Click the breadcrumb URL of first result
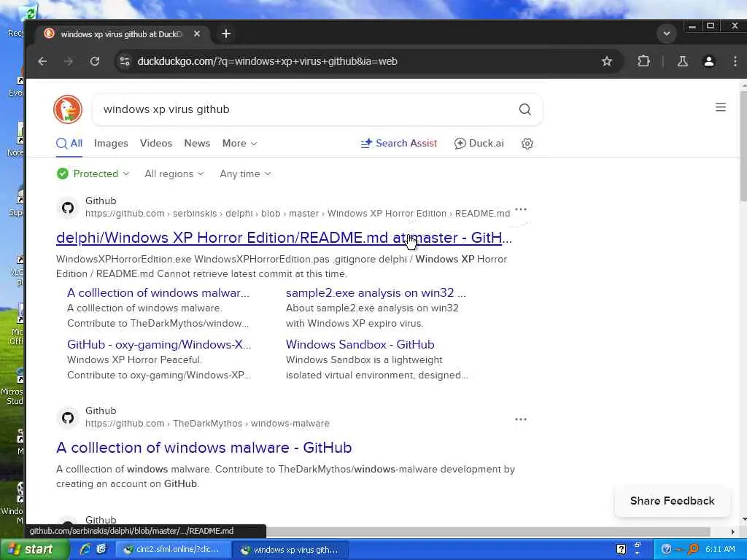This screenshot has width=747, height=560. pyautogui.click(x=298, y=214)
